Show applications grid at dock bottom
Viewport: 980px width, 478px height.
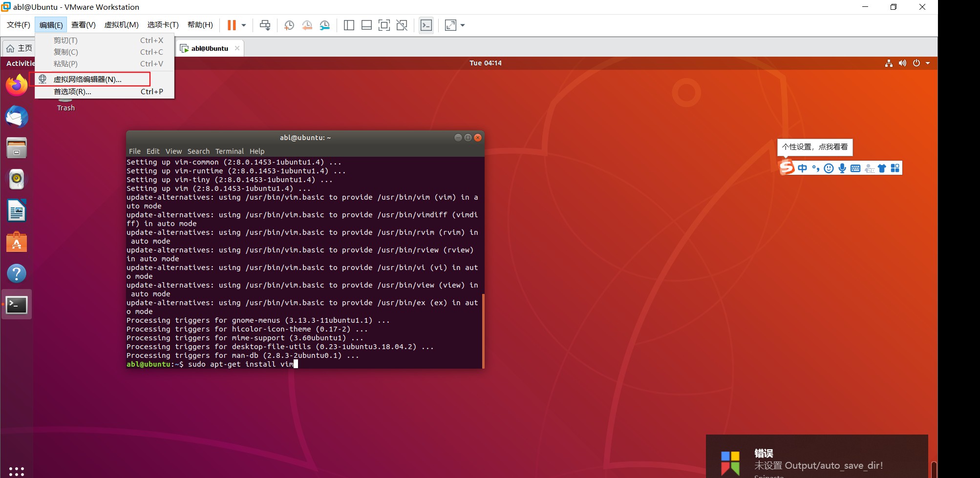coord(17,471)
